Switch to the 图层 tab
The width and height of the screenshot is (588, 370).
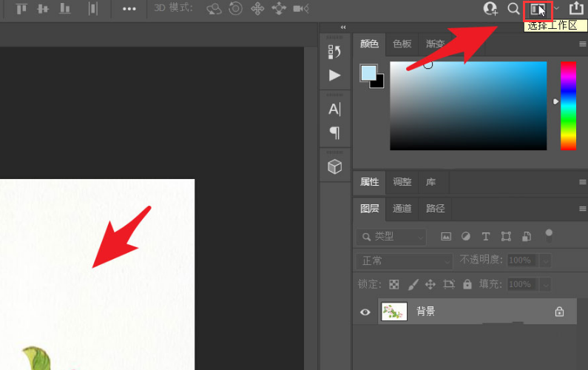click(369, 209)
